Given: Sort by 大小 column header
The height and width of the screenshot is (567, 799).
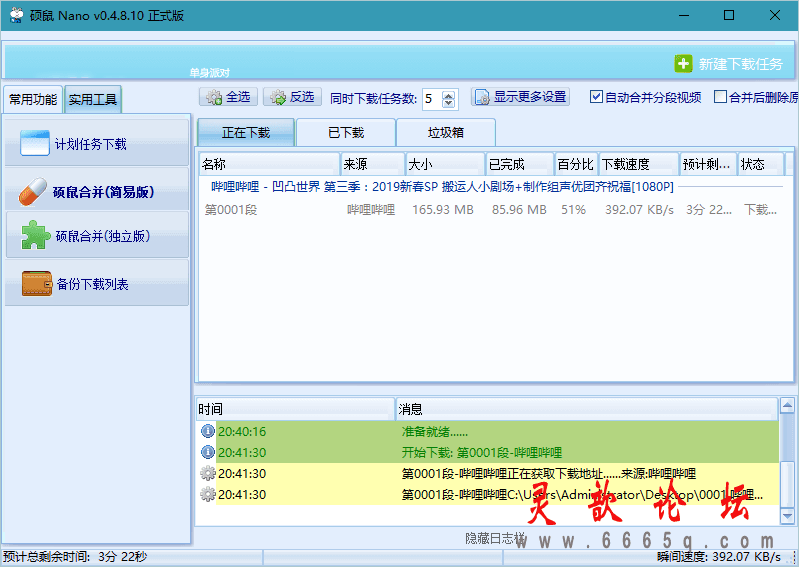Looking at the screenshot, I should point(445,164).
